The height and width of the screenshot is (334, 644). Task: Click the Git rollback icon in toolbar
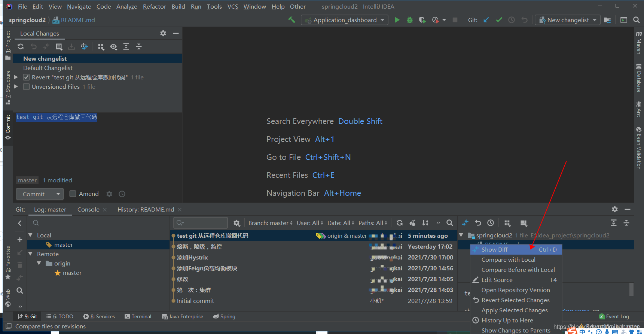[x=524, y=20]
